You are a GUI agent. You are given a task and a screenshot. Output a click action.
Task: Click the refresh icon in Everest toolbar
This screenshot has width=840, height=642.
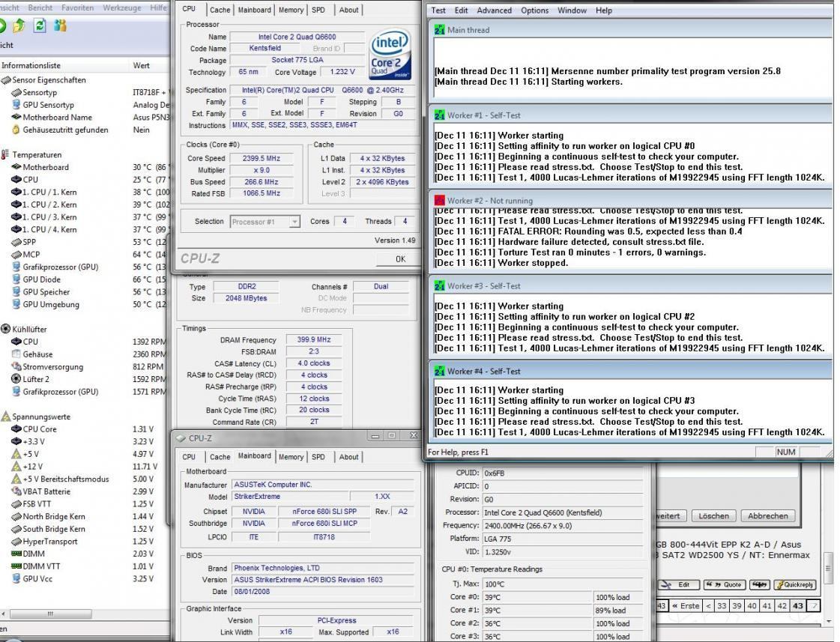40,26
